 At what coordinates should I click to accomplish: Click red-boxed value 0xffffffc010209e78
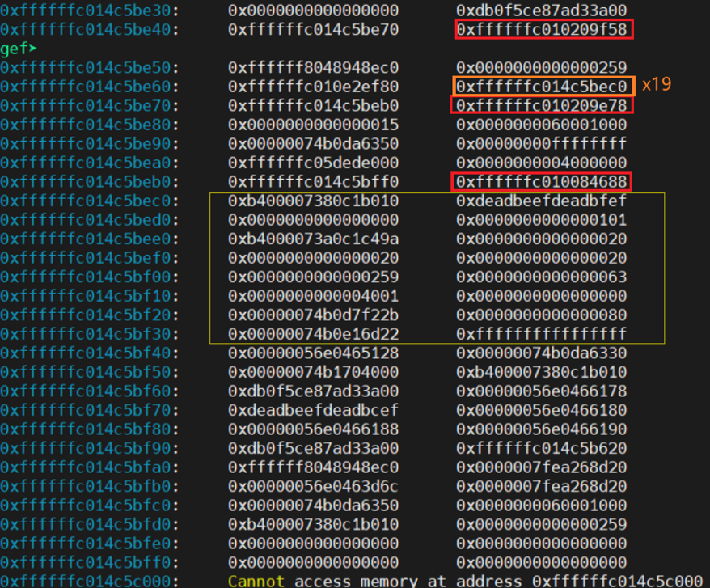point(542,105)
